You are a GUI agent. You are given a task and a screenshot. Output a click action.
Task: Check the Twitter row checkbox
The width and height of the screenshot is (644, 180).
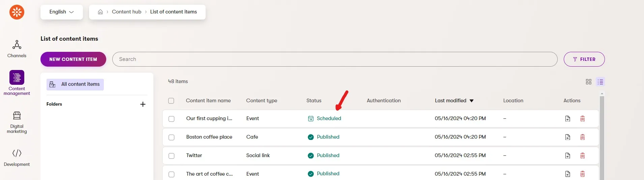pos(171,156)
